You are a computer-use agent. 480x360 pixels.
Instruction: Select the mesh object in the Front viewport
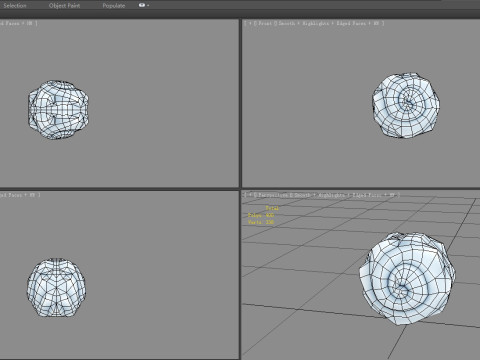[406, 105]
